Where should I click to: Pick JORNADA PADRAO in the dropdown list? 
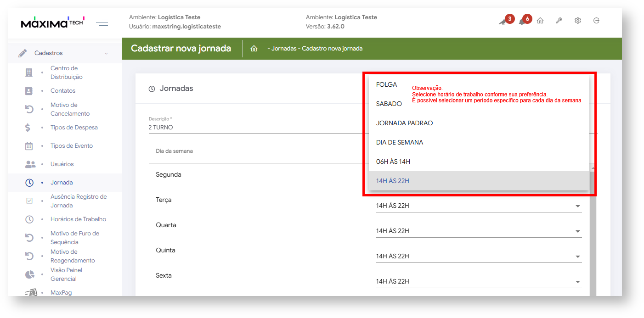404,123
